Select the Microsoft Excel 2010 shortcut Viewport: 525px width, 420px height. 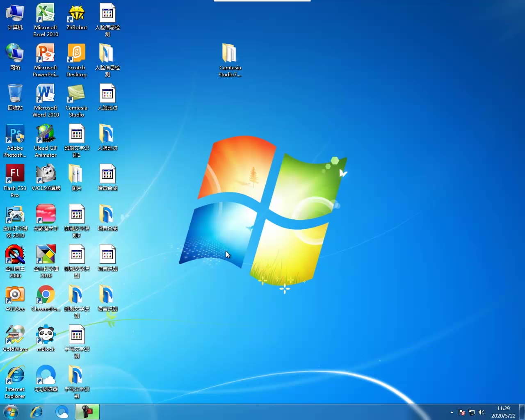tap(46, 20)
